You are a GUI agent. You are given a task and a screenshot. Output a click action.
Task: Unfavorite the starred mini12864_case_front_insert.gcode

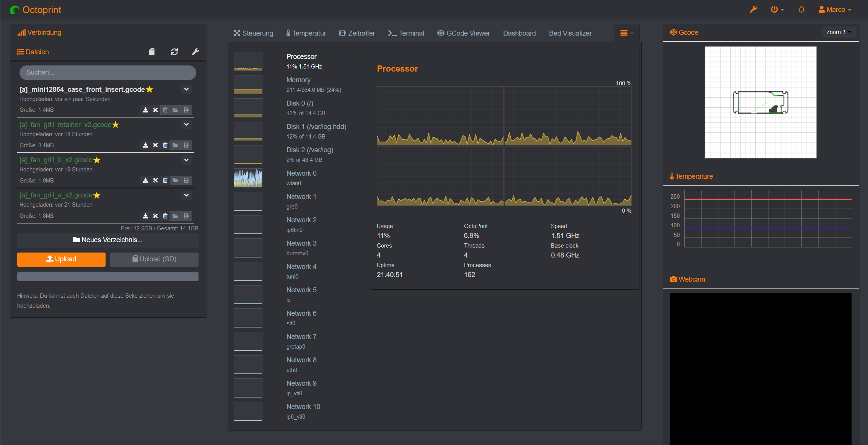point(150,89)
